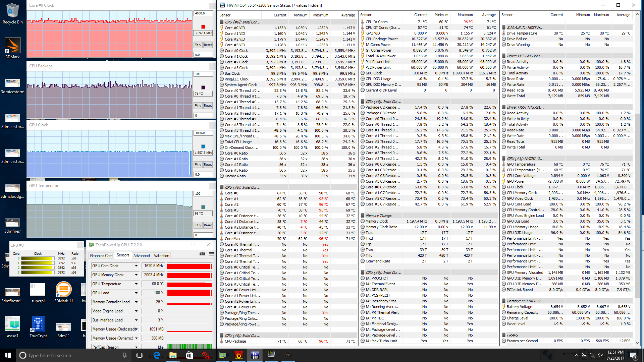Open the action center notification icon
644x362 pixels.
(633, 355)
